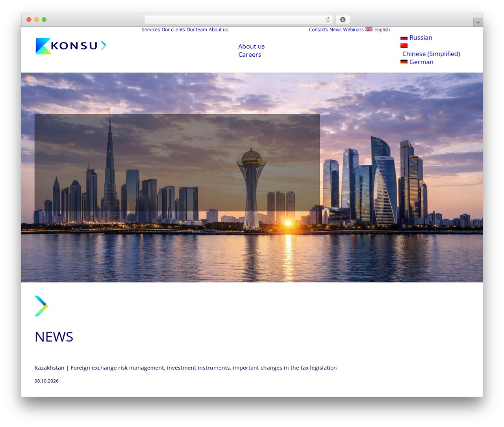Click the gradient arrow icon above News

[41, 306]
